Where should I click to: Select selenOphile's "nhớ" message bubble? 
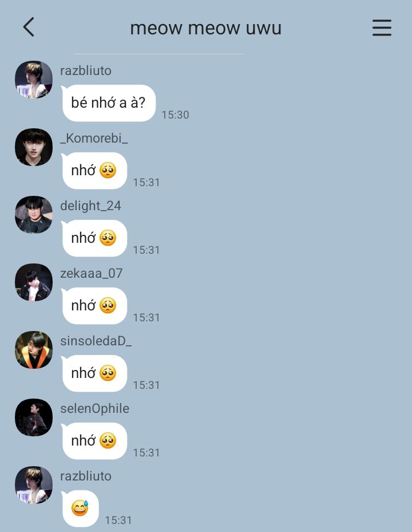pos(94,441)
